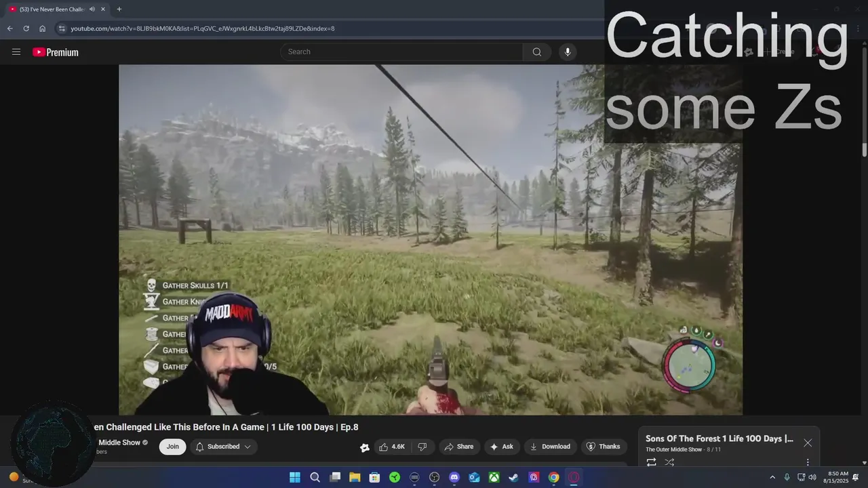The image size is (868, 488).
Task: Open Windows taskbar search
Action: 315,477
